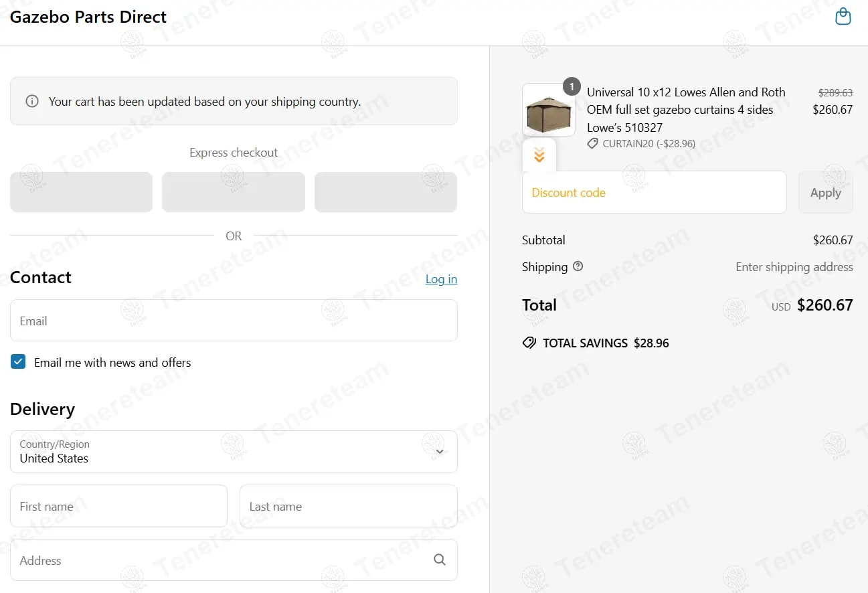Open the Country/Region dropdown
The image size is (868, 593).
[x=234, y=452]
